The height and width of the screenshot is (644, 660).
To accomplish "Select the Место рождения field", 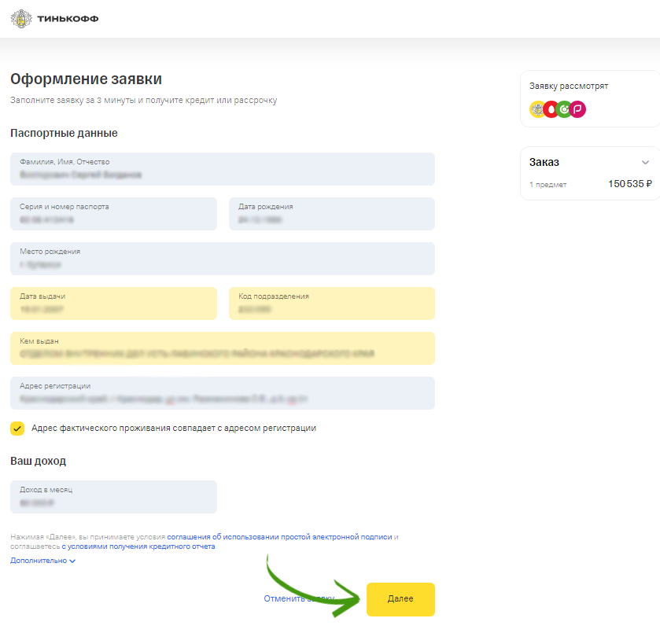I will [222, 259].
